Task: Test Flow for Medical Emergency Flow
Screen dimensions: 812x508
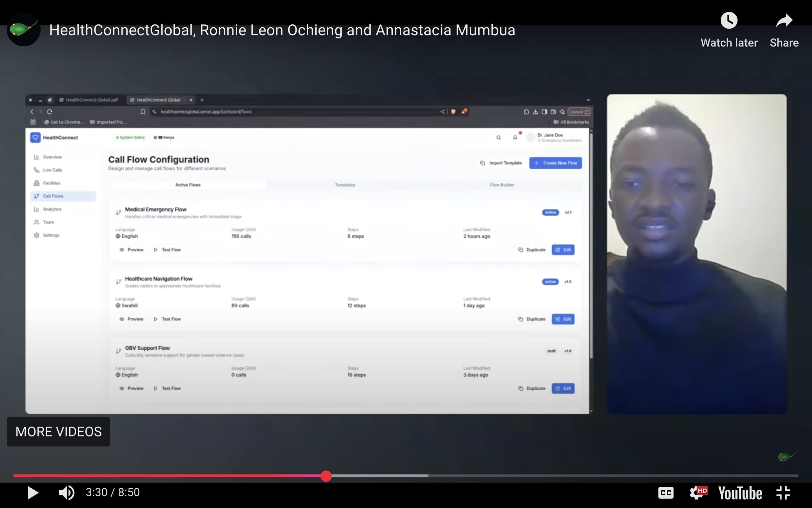Action: coord(167,250)
